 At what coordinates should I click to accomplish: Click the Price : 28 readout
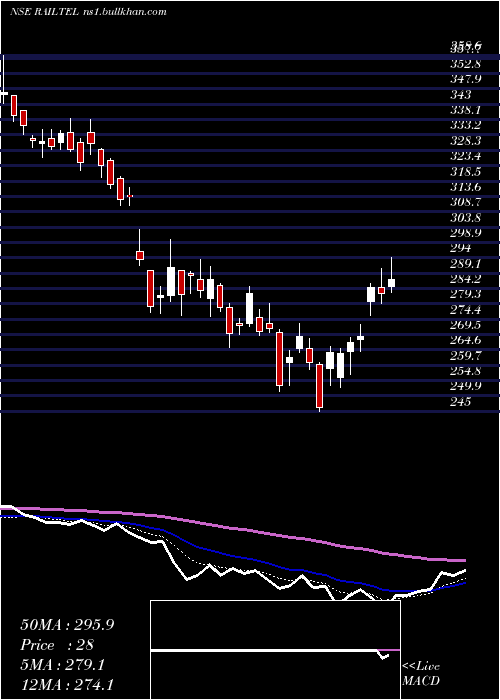[x=57, y=645]
